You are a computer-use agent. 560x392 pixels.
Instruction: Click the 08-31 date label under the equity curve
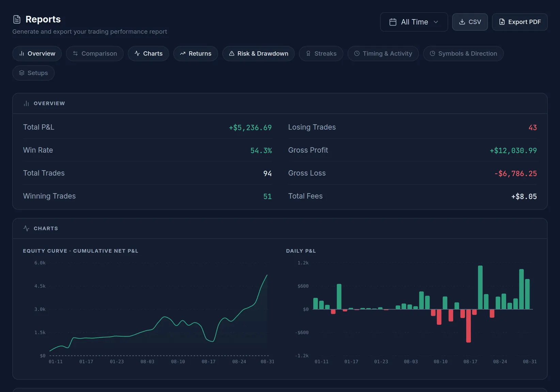(267, 361)
